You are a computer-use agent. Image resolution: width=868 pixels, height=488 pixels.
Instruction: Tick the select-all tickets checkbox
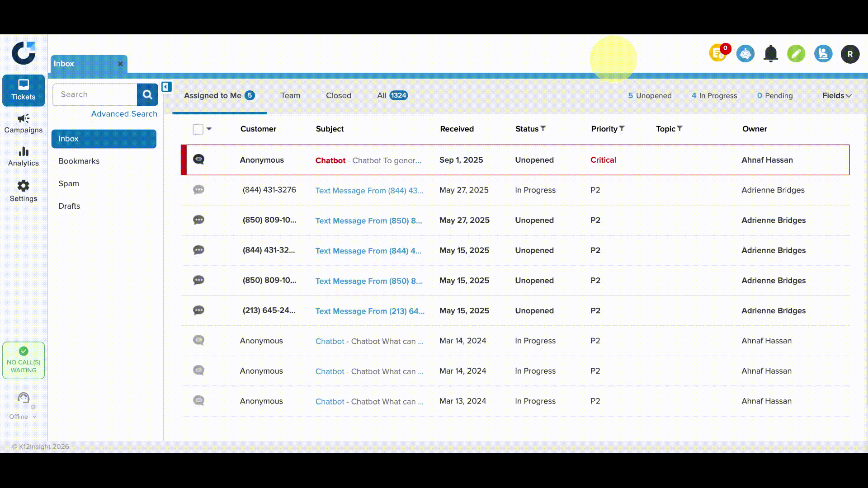[x=198, y=129]
